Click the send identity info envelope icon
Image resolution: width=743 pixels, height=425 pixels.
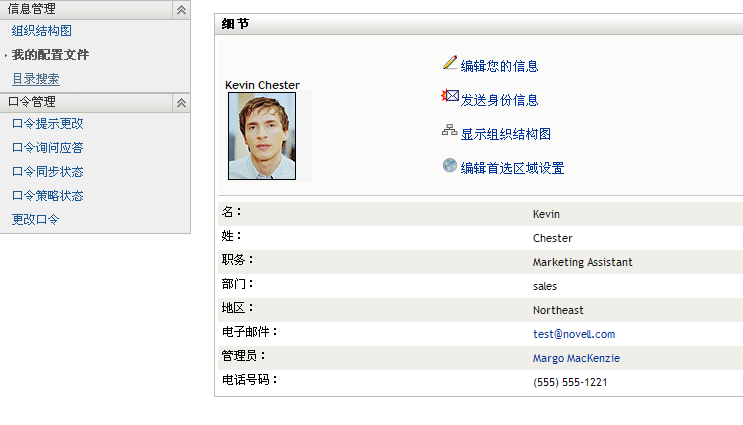450,97
